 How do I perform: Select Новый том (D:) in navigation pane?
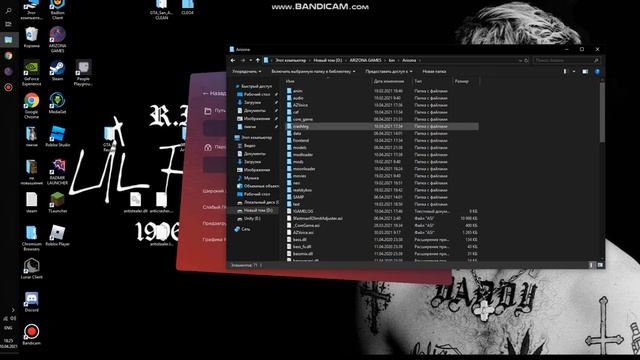click(x=258, y=210)
